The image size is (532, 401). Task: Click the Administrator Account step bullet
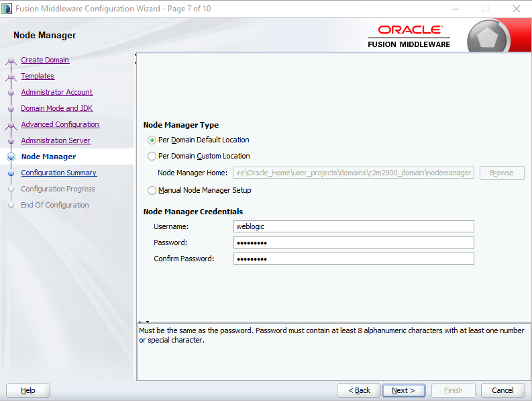click(11, 93)
